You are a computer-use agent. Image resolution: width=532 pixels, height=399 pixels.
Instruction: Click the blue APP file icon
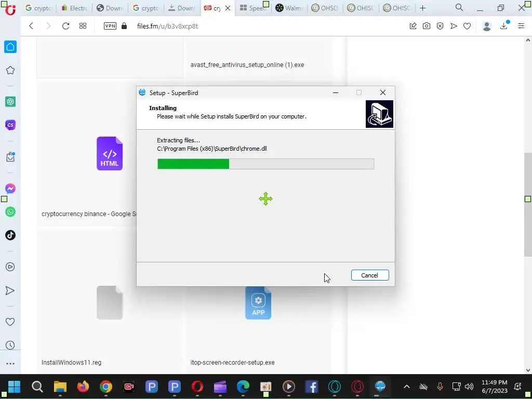point(258,303)
